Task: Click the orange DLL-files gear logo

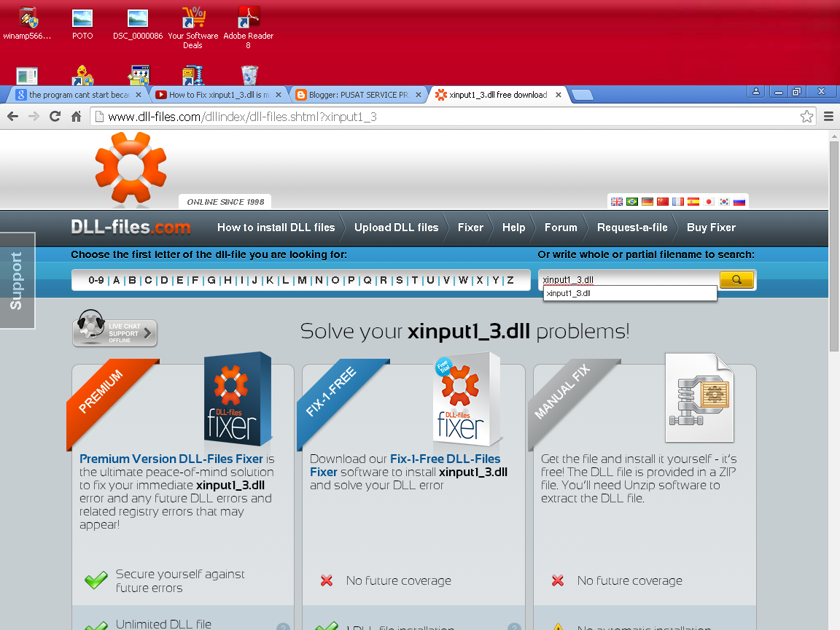Action: coord(131,168)
